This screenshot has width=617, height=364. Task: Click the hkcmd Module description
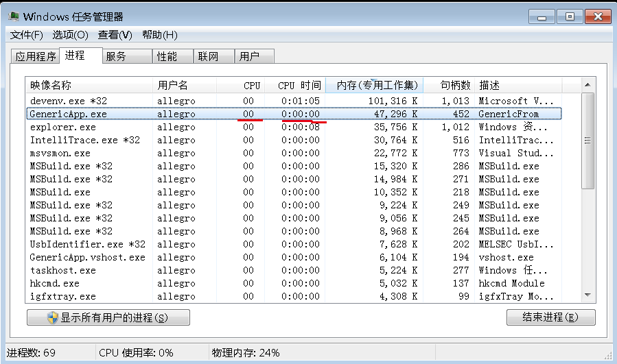pyautogui.click(x=511, y=283)
